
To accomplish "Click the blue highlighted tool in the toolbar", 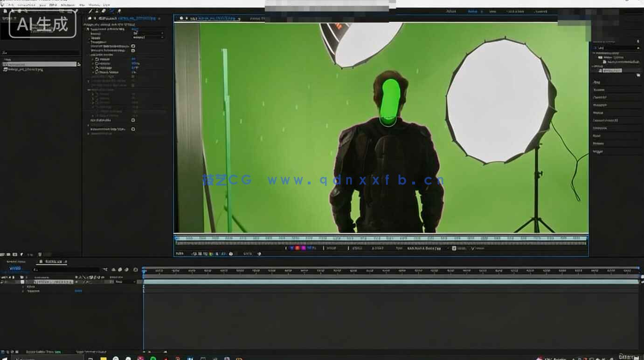I will click(112, 11).
